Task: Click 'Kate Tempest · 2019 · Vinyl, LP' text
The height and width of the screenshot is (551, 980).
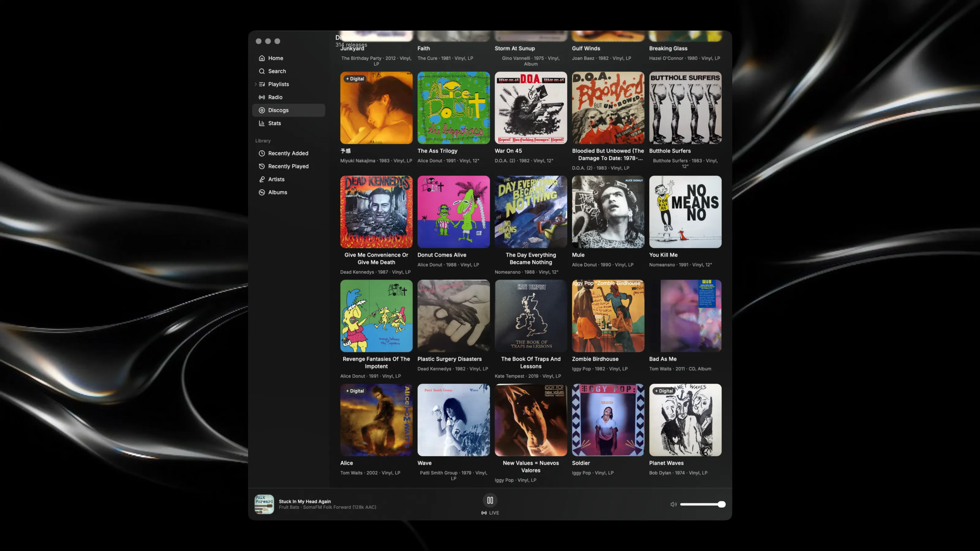Action: coord(528,376)
